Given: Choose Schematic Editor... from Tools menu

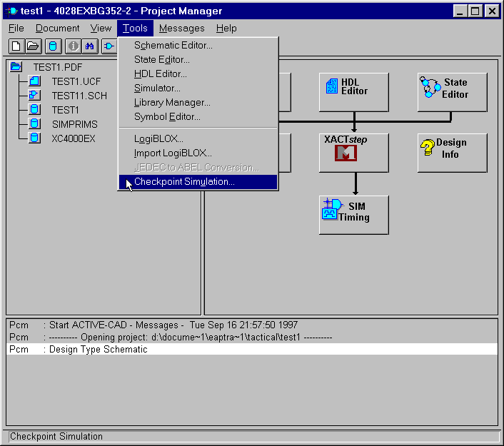Looking at the screenshot, I should pyautogui.click(x=198, y=45).
